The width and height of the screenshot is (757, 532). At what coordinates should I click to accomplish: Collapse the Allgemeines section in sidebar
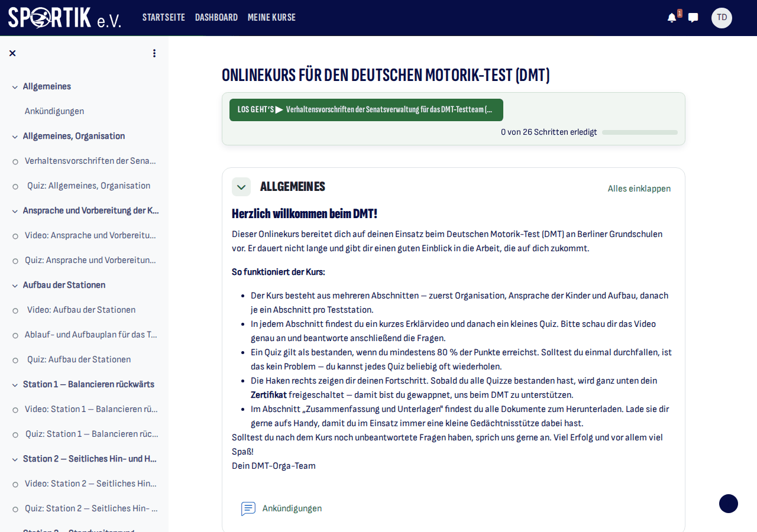(15, 87)
